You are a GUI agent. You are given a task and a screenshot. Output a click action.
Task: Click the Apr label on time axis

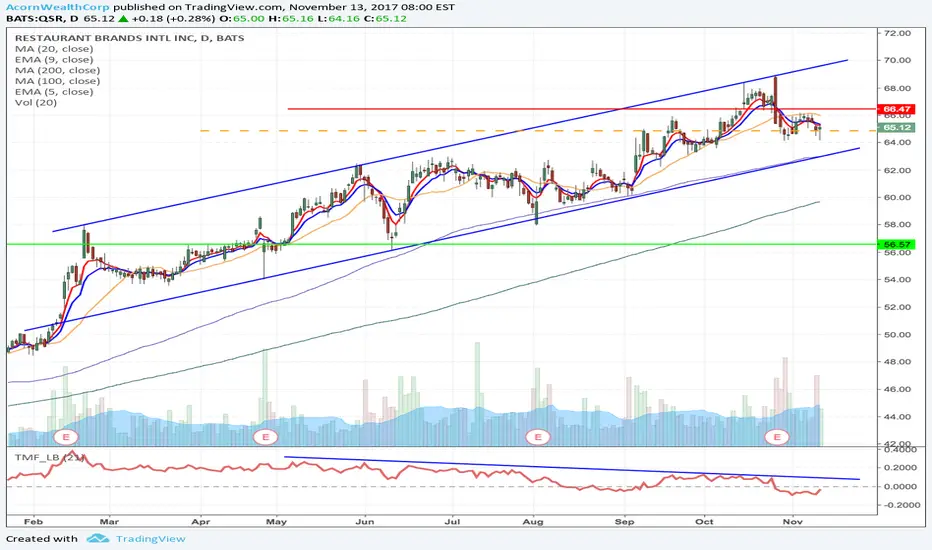point(201,522)
